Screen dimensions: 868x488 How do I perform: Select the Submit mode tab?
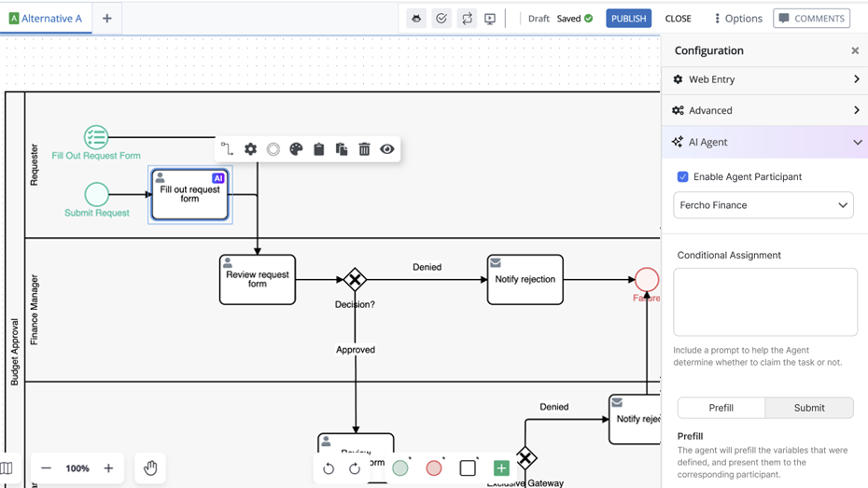tap(809, 408)
